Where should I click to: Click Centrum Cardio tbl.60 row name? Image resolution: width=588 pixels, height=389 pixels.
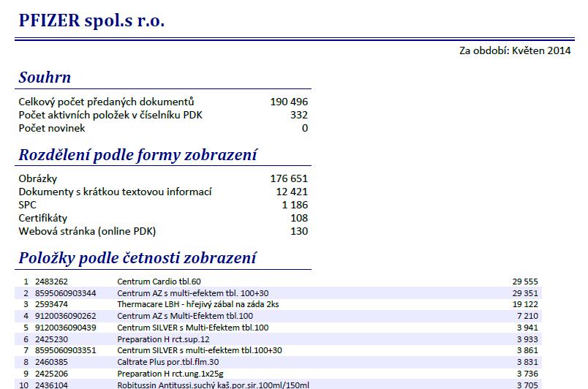159,282
